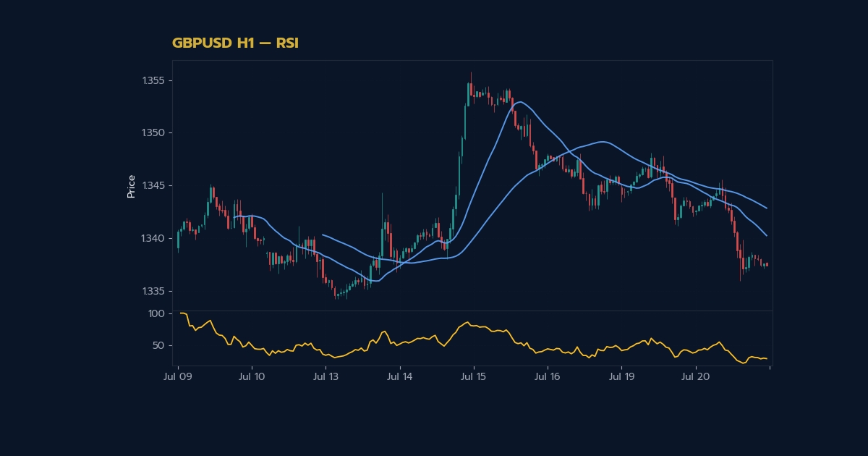Click the Jul 09 date label
Screen dimensions: 868x456
tap(177, 377)
